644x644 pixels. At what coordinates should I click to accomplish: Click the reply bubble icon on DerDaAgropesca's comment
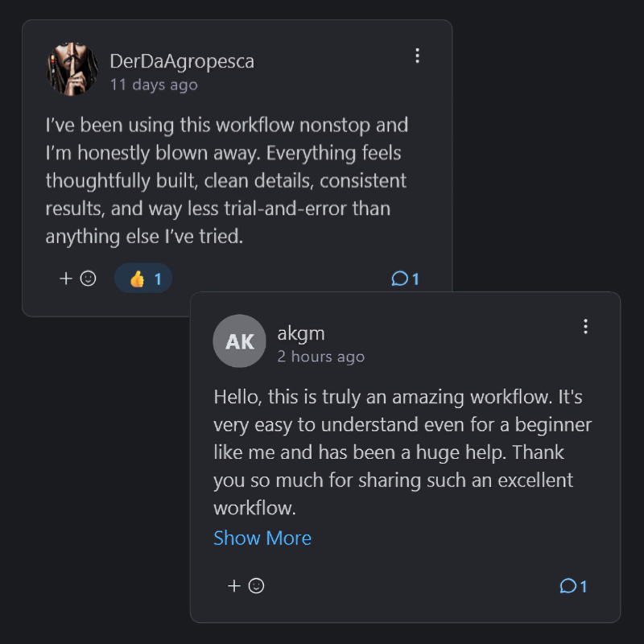399,279
